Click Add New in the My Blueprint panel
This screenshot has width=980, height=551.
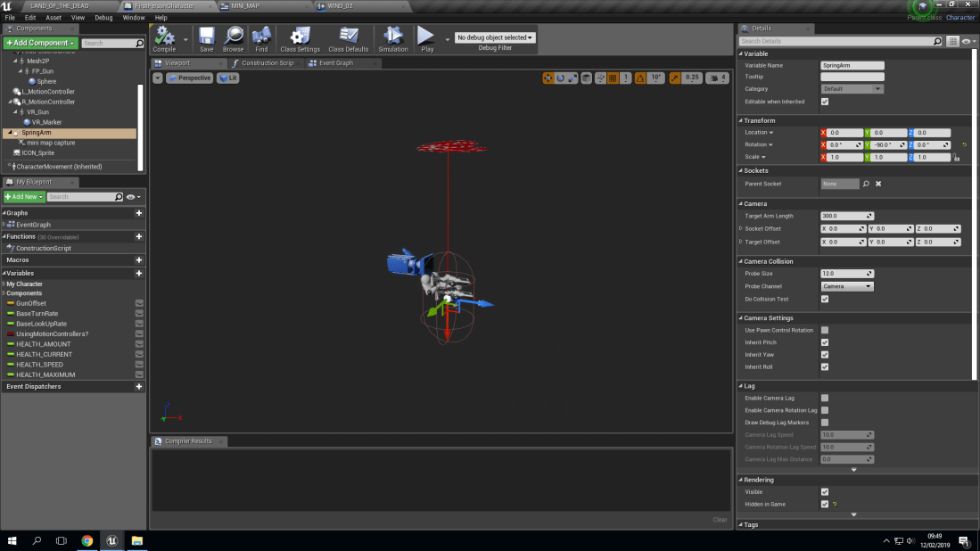click(24, 196)
